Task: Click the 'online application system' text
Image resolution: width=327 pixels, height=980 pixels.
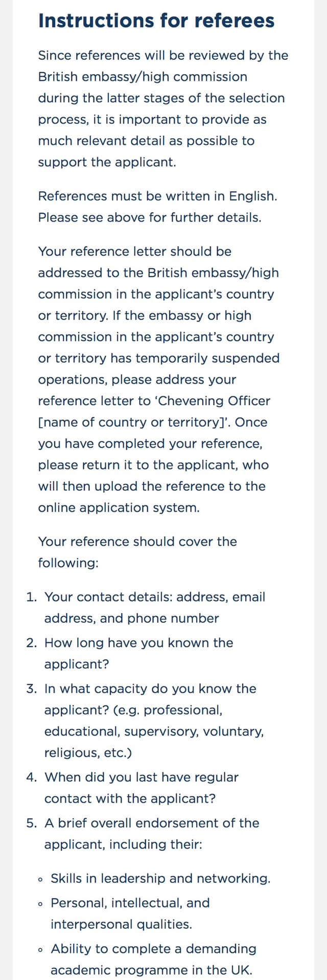Action: 119,508
